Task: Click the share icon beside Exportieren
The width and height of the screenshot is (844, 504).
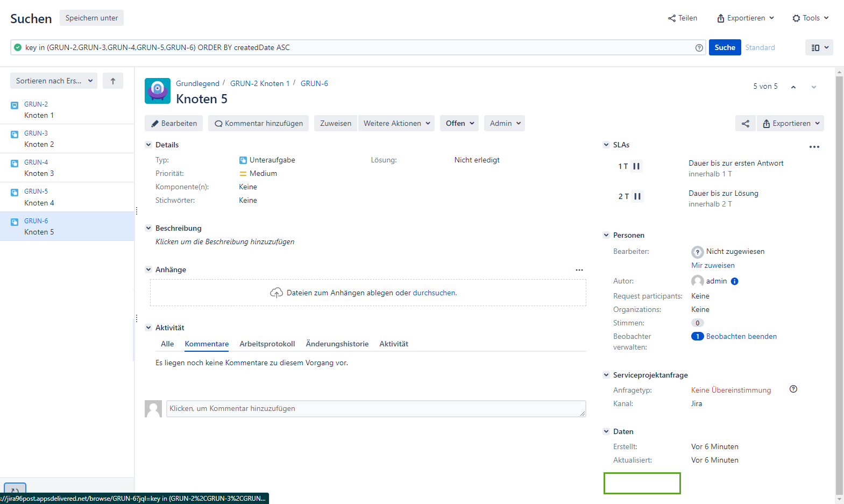Action: click(745, 124)
